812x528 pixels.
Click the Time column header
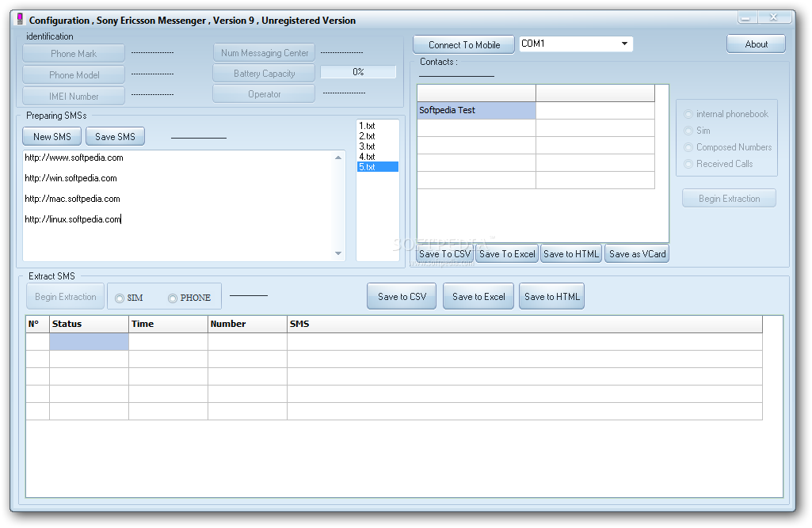click(x=168, y=324)
